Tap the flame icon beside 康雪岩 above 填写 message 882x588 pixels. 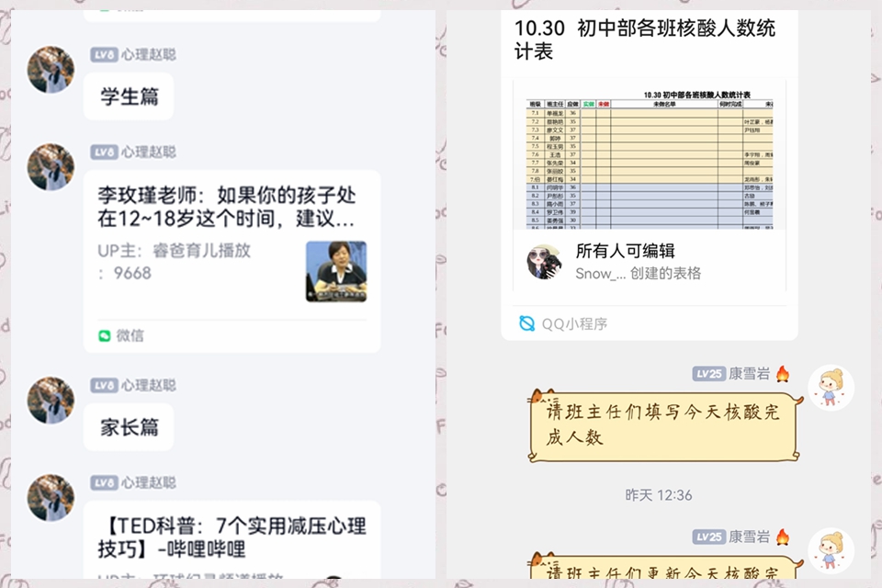coord(783,374)
